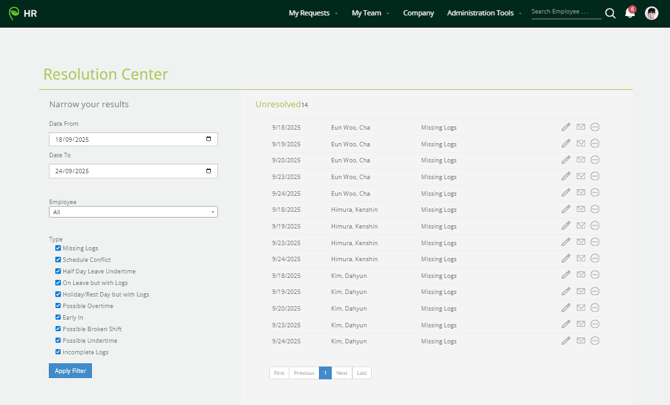
Task: Open more options for Eun Woo 9/20/2025 row
Action: pos(595,160)
